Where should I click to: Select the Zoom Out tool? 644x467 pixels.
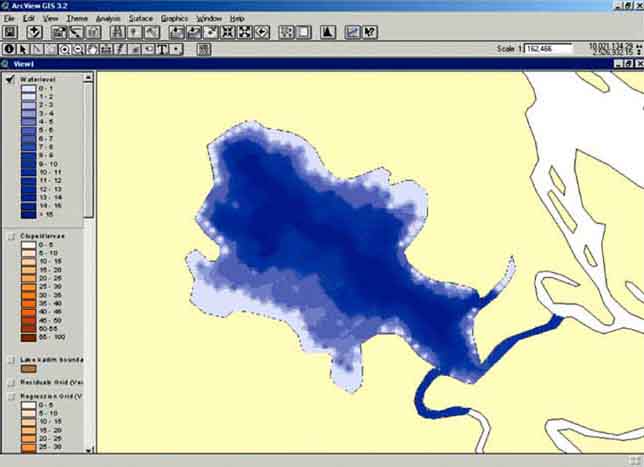[78, 48]
